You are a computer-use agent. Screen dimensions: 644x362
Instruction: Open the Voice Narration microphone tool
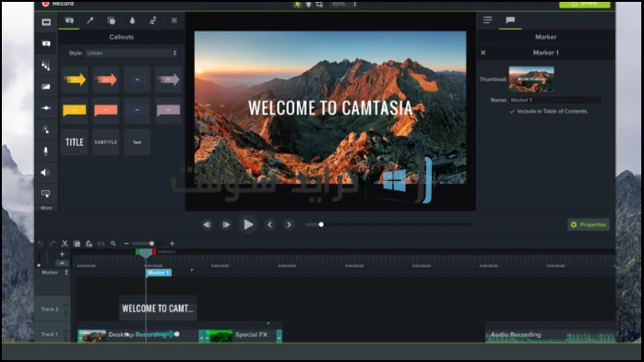[46, 151]
